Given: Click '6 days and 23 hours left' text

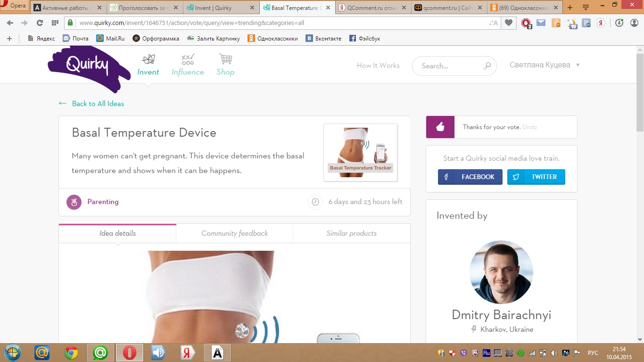Looking at the screenshot, I should pyautogui.click(x=365, y=202).
